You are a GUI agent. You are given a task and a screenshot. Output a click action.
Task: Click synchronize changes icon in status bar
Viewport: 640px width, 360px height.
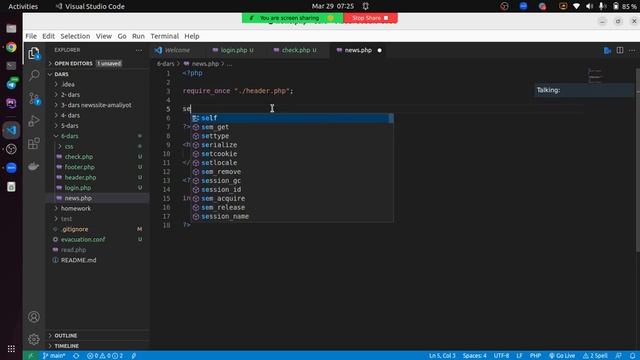[x=76, y=356]
